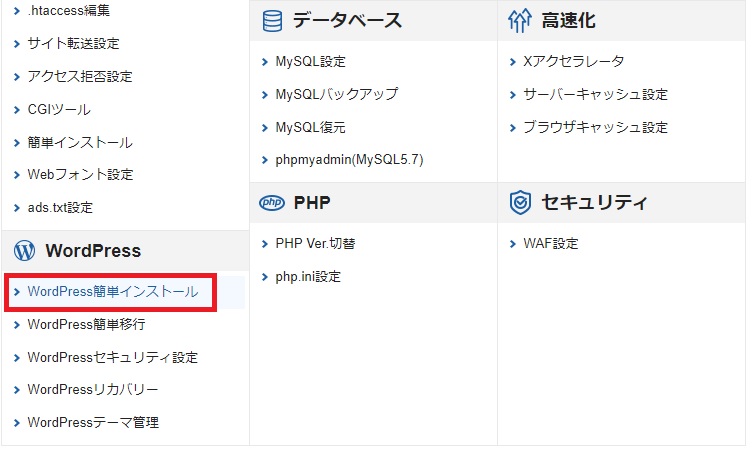Open MySQLバックアップ
The height and width of the screenshot is (458, 753).
(337, 94)
